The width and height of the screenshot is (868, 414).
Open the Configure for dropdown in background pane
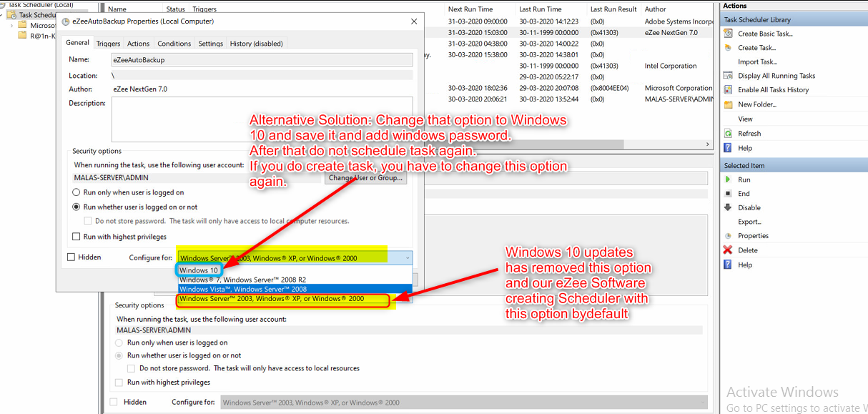tap(464, 403)
